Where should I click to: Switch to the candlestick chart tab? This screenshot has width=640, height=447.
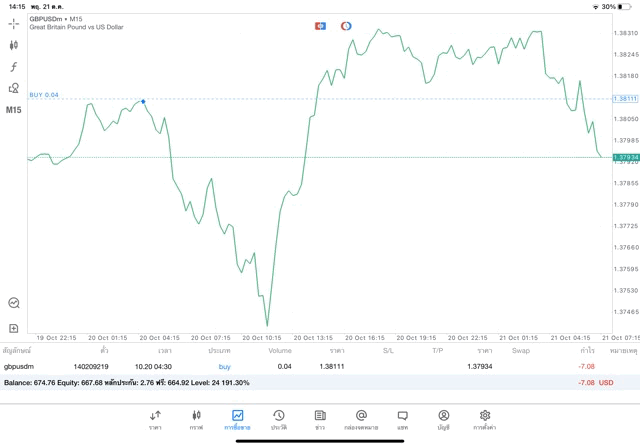pyautogui.click(x=196, y=419)
